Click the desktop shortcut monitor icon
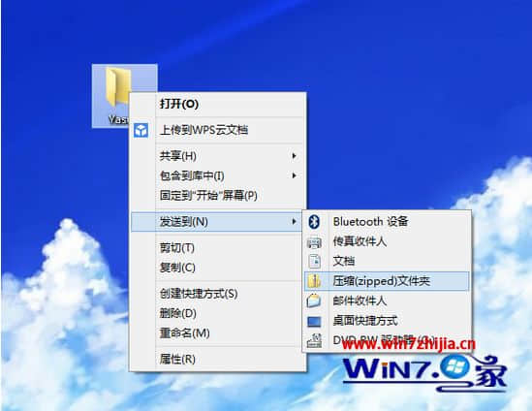 pos(314,321)
